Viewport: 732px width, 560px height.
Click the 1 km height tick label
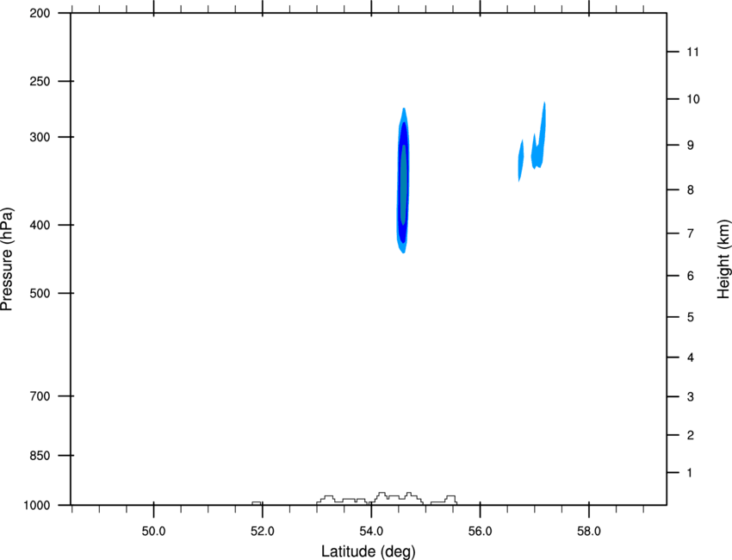point(690,473)
